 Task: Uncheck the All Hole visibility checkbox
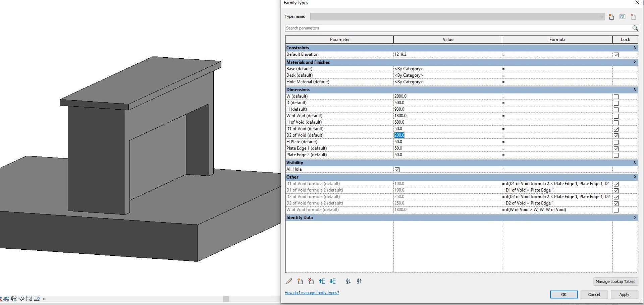coord(397,170)
